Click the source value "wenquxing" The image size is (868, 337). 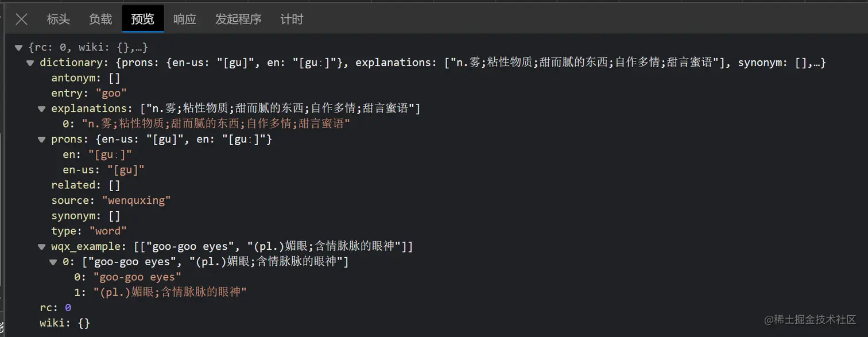pos(136,200)
